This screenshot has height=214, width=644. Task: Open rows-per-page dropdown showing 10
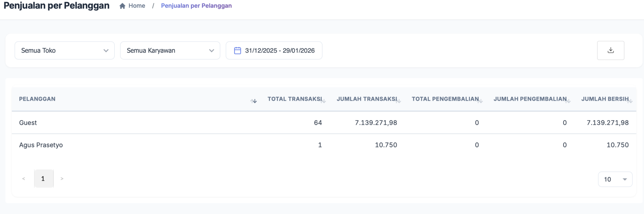615,179
